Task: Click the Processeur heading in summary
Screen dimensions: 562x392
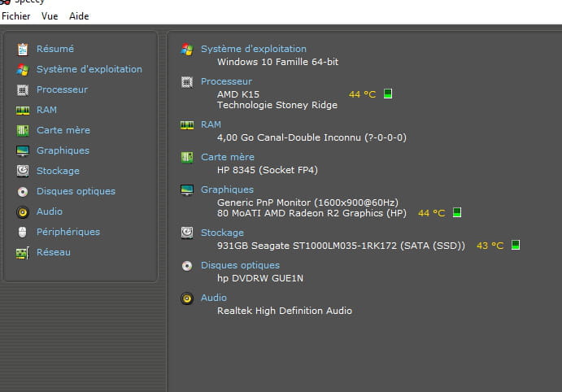Action: 226,81
